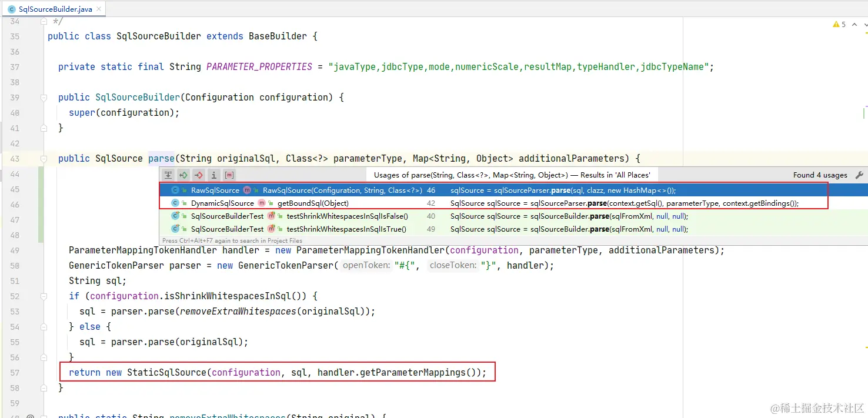868x418 pixels.
Task: Click the merge usages from same line icon
Action: (168, 175)
